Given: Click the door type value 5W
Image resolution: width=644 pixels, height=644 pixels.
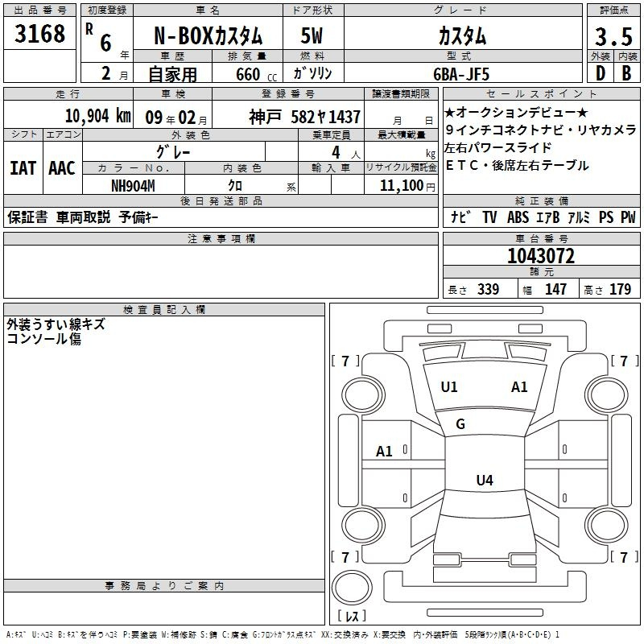Looking at the screenshot, I should pyautogui.click(x=312, y=35).
